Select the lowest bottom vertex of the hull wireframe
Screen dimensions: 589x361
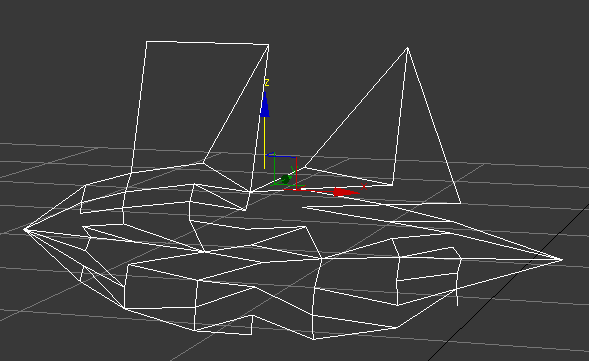click(x=314, y=339)
